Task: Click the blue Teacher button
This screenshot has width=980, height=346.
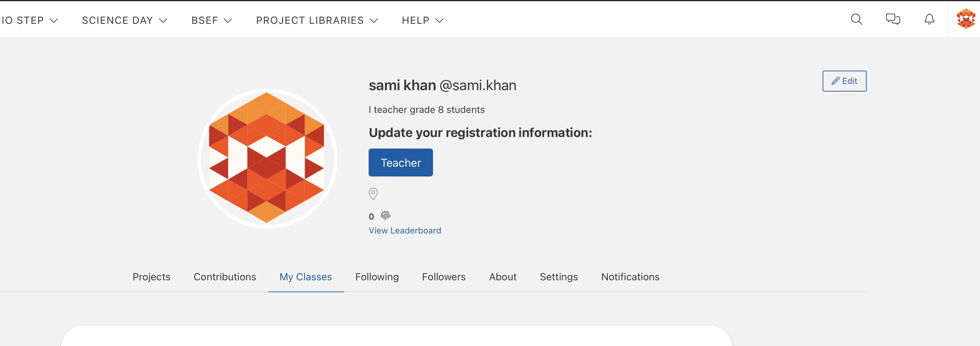Action: point(400,163)
